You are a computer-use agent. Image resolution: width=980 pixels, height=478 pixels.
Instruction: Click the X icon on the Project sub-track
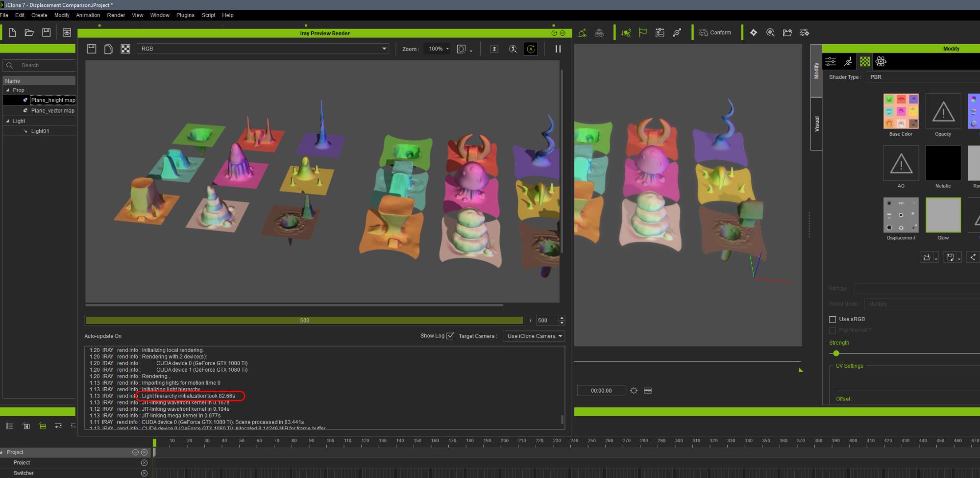point(144,463)
